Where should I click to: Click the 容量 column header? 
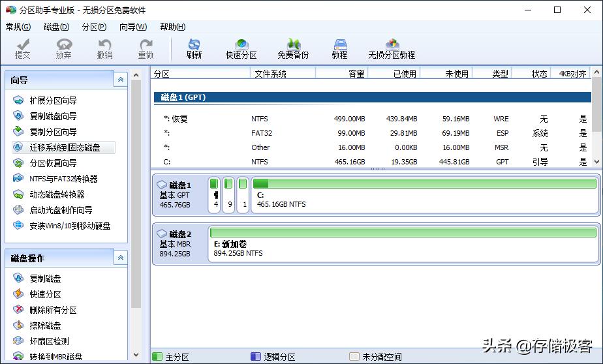(x=342, y=74)
